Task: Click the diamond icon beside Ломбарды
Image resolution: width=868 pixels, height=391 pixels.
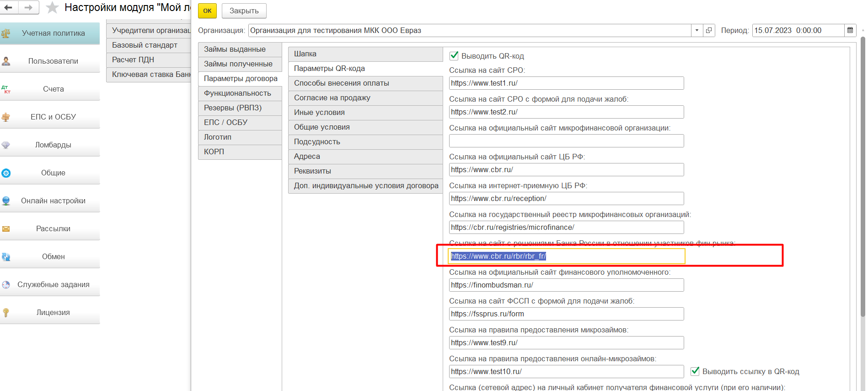Action: (x=6, y=145)
